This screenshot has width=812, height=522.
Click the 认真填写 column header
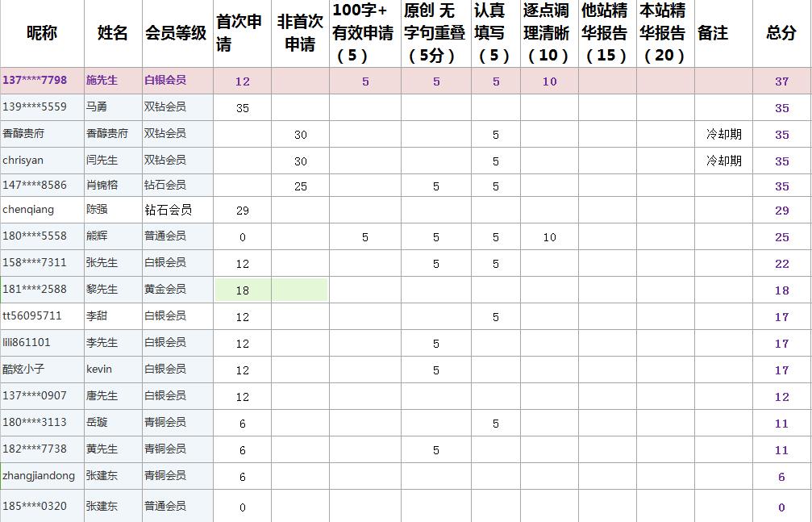click(496, 33)
